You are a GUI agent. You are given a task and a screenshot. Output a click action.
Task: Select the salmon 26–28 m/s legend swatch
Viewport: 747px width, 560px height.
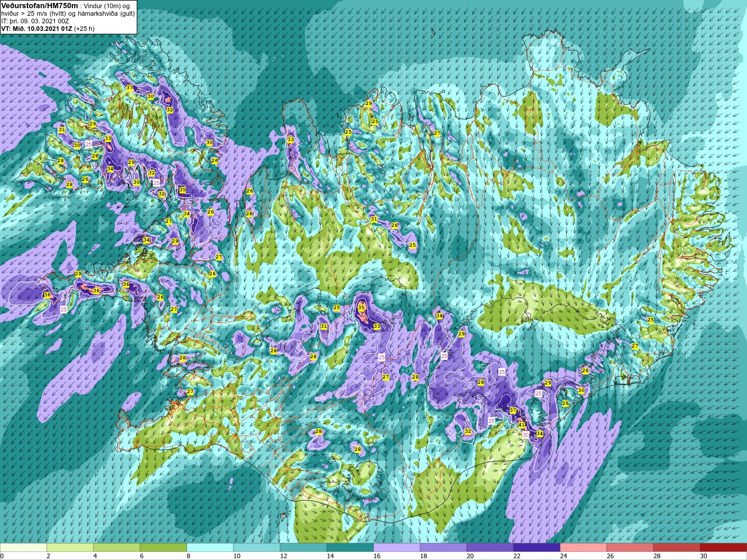click(630, 548)
